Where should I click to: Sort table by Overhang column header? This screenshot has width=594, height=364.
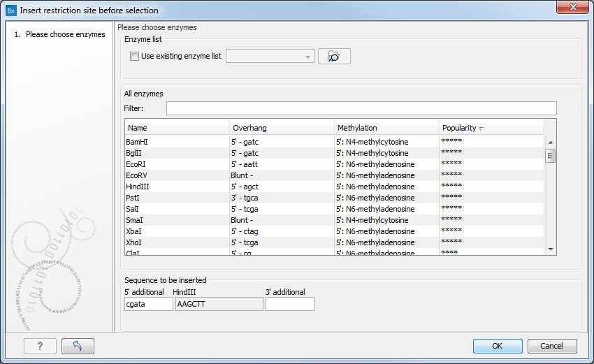(x=282, y=128)
